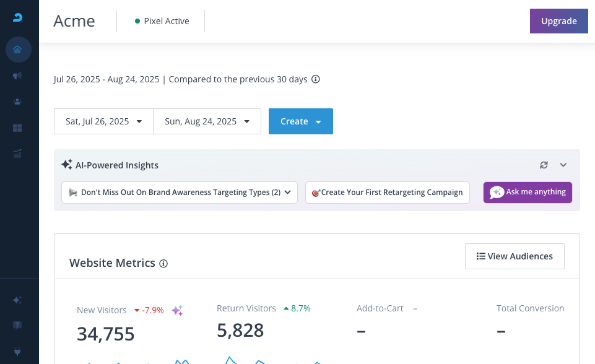This screenshot has width=595, height=364.
Task: Click the plug integrations icon in sidebar
Action: [18, 352]
